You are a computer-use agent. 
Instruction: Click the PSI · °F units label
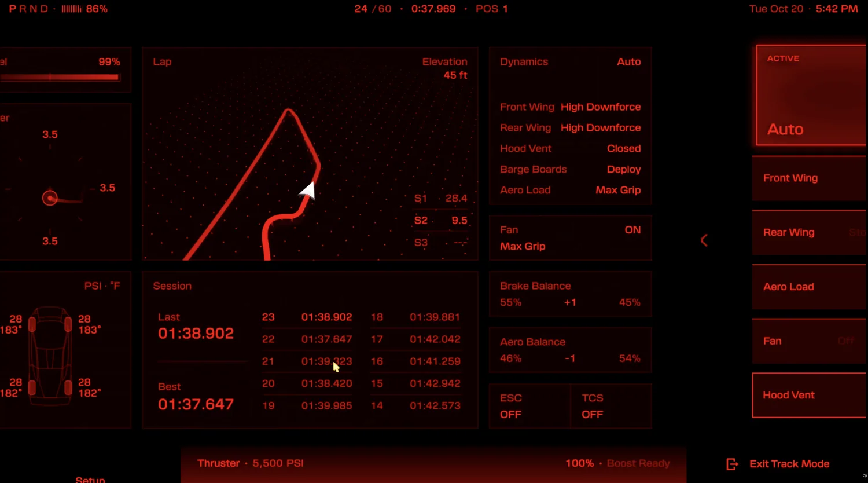tap(102, 286)
